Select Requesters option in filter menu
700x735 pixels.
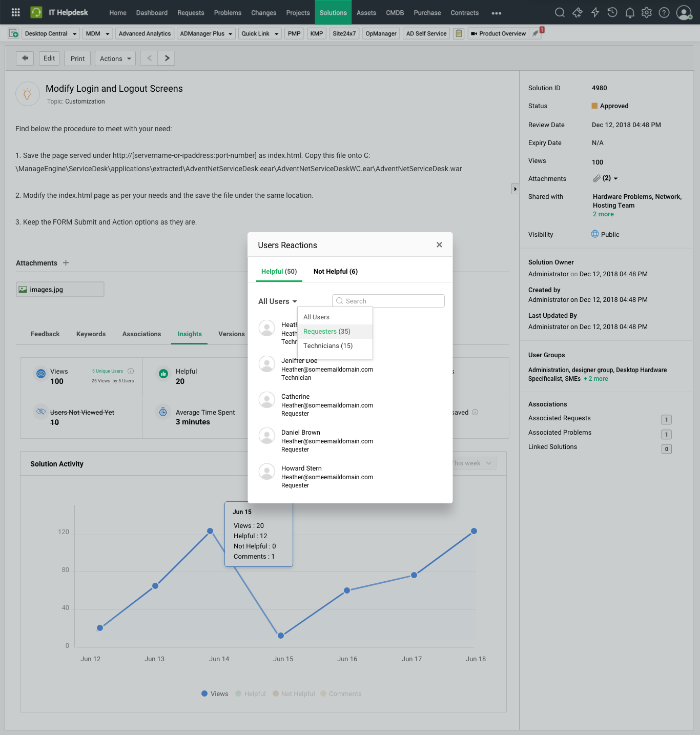click(326, 332)
